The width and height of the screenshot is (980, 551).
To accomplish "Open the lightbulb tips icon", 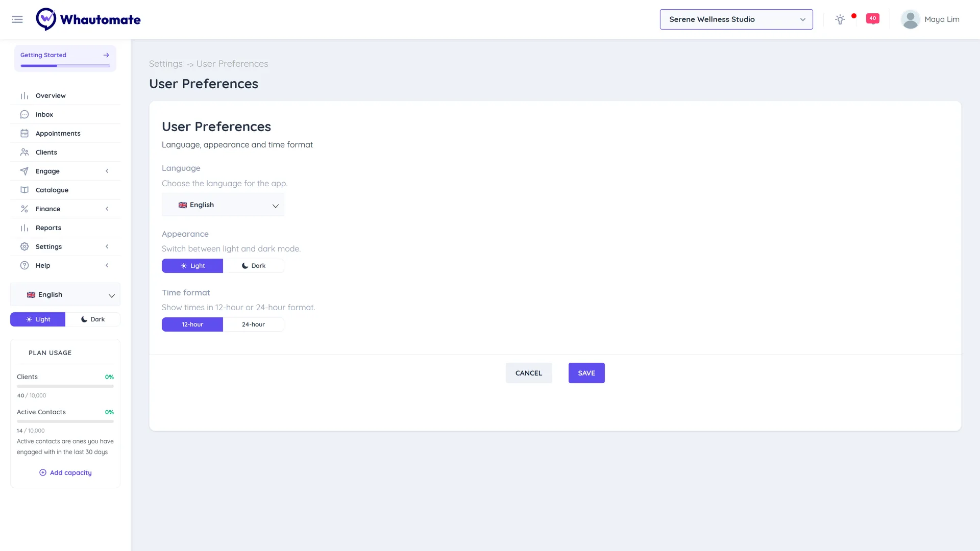I will [x=840, y=19].
